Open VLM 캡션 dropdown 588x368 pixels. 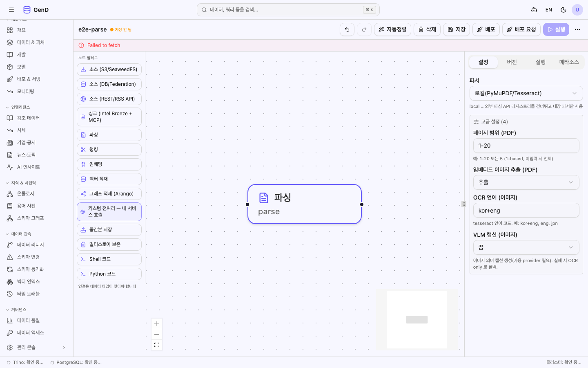tap(526, 247)
